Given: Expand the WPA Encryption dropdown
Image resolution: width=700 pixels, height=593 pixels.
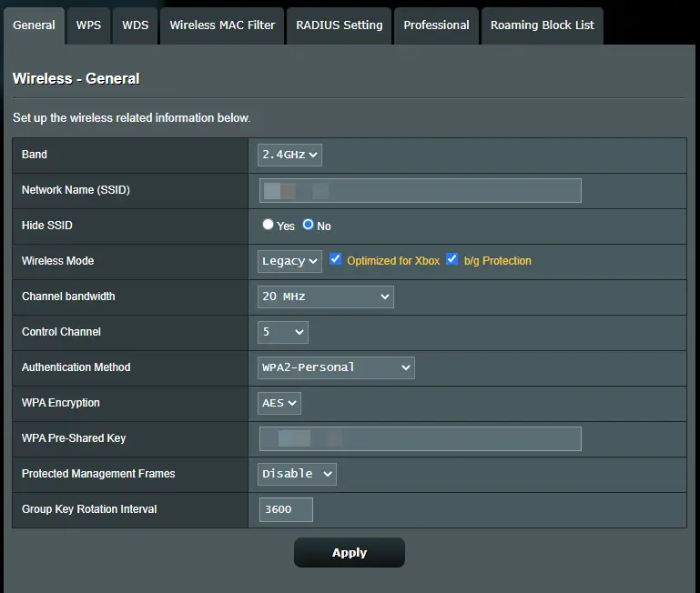Looking at the screenshot, I should (279, 403).
